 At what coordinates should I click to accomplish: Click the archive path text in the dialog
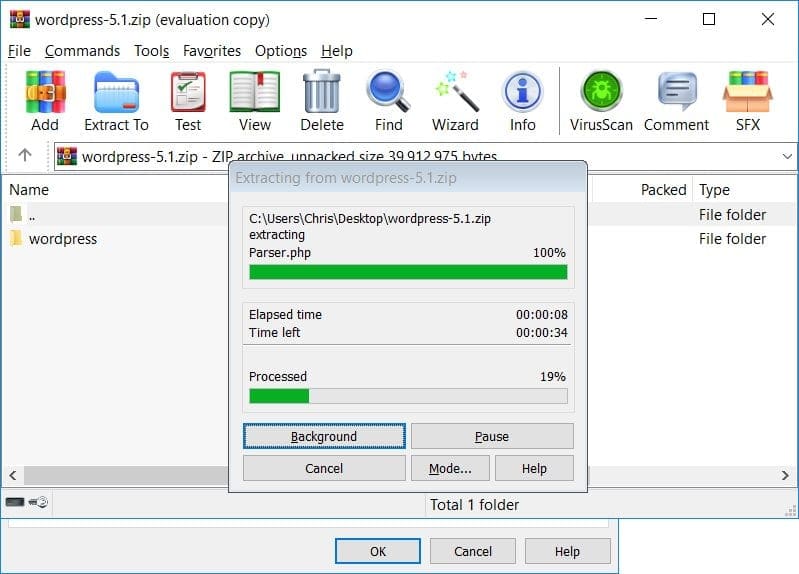[370, 219]
